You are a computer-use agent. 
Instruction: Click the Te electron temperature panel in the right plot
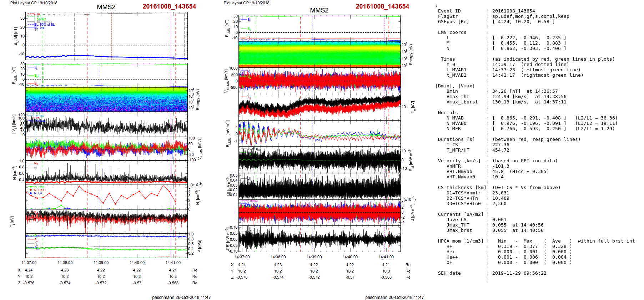[320, 106]
